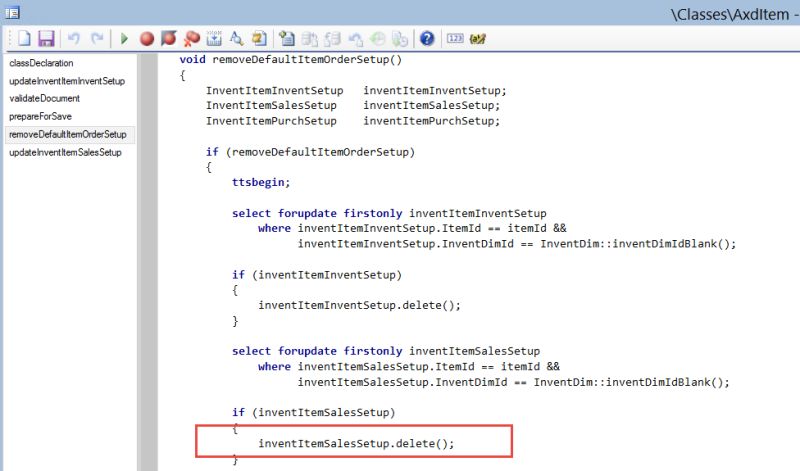The image size is (800, 471).
Task: Click the 'if (inventItemSalesSetup)' condition
Action: (x=314, y=412)
